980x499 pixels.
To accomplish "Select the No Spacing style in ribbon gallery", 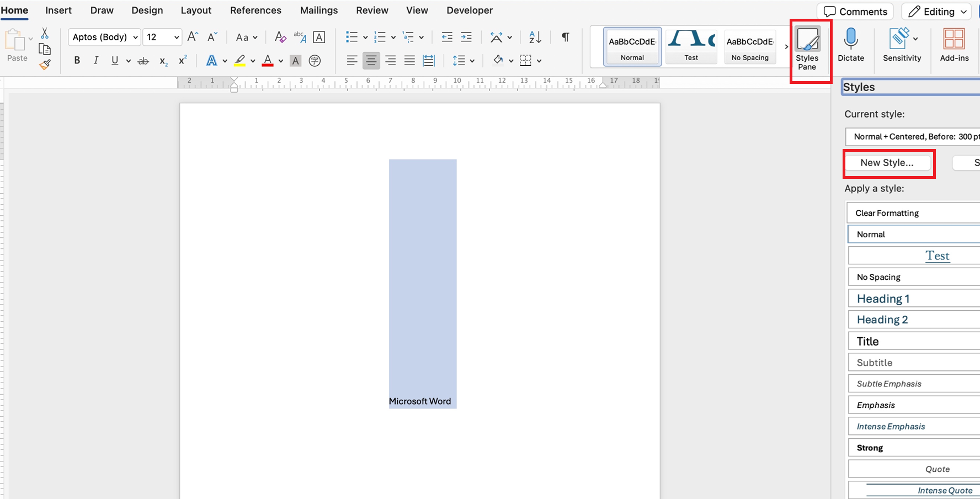I will 750,47.
